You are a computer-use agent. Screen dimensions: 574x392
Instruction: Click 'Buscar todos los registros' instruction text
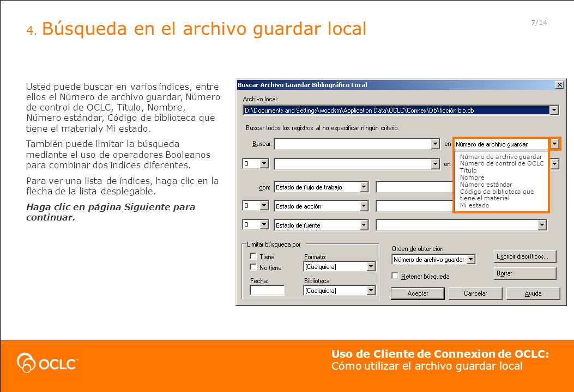pyautogui.click(x=322, y=128)
